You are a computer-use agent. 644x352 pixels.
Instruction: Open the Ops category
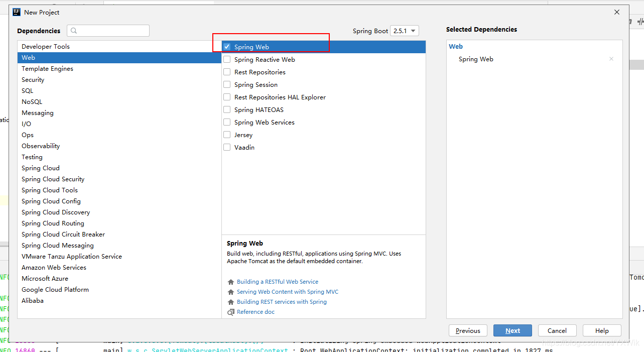pyautogui.click(x=119, y=135)
